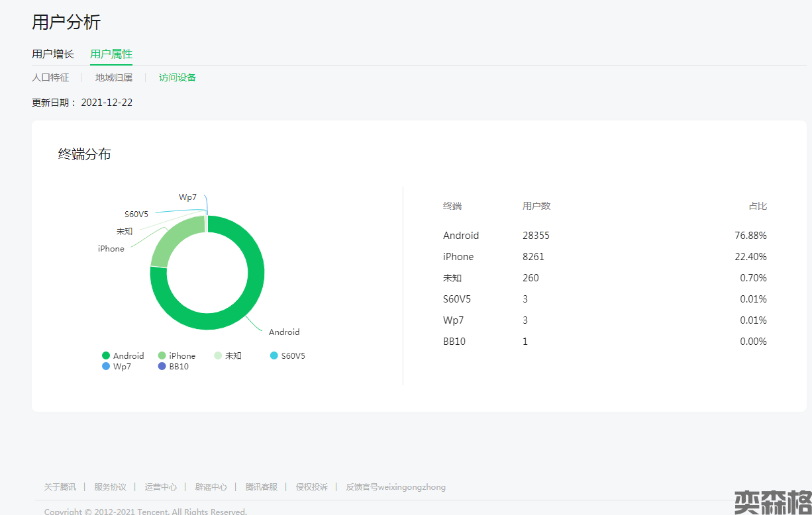Open the 人口特征 sub-tab

pyautogui.click(x=50, y=77)
